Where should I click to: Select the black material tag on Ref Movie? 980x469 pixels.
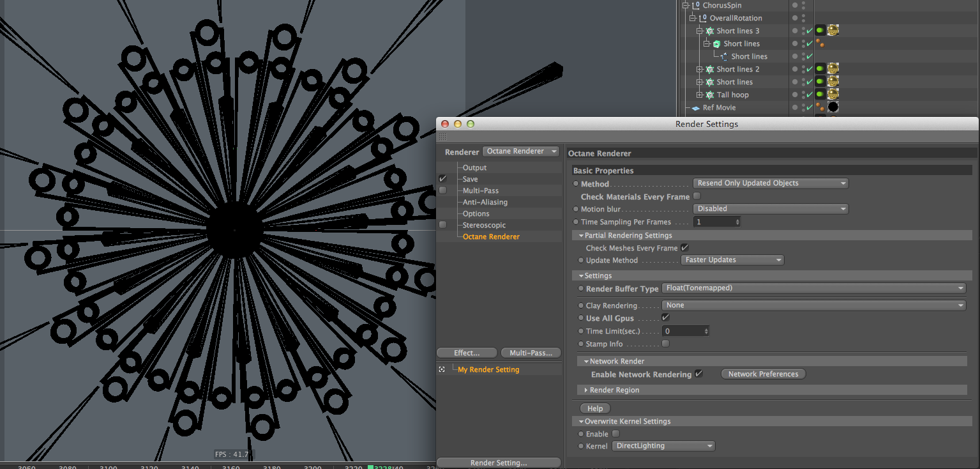(833, 107)
